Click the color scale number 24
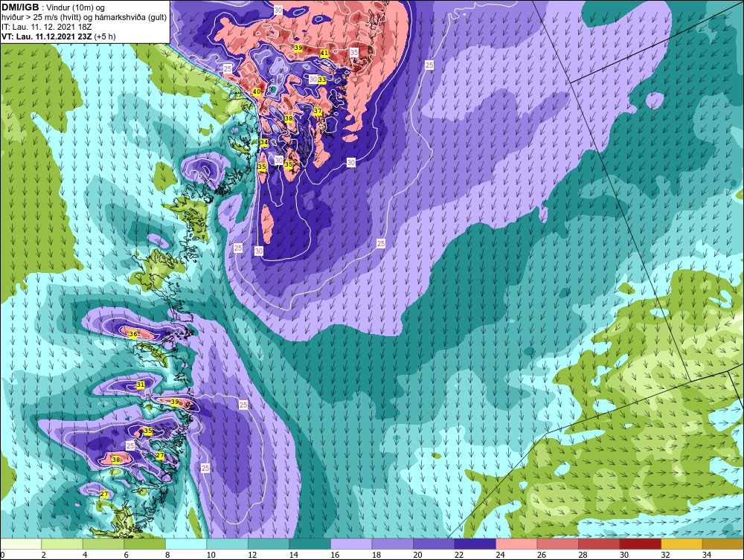 point(500,555)
